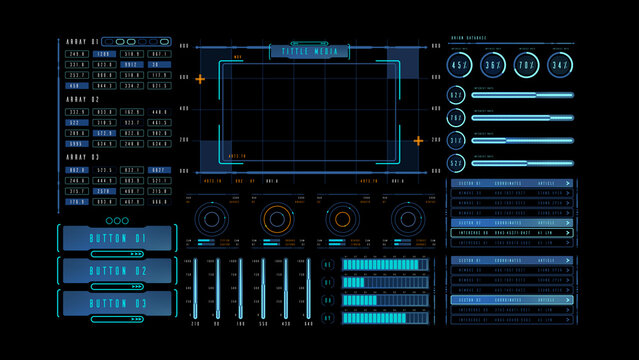Open the 36% circular gauge
This screenshot has height=360, width=639.
(x=493, y=65)
